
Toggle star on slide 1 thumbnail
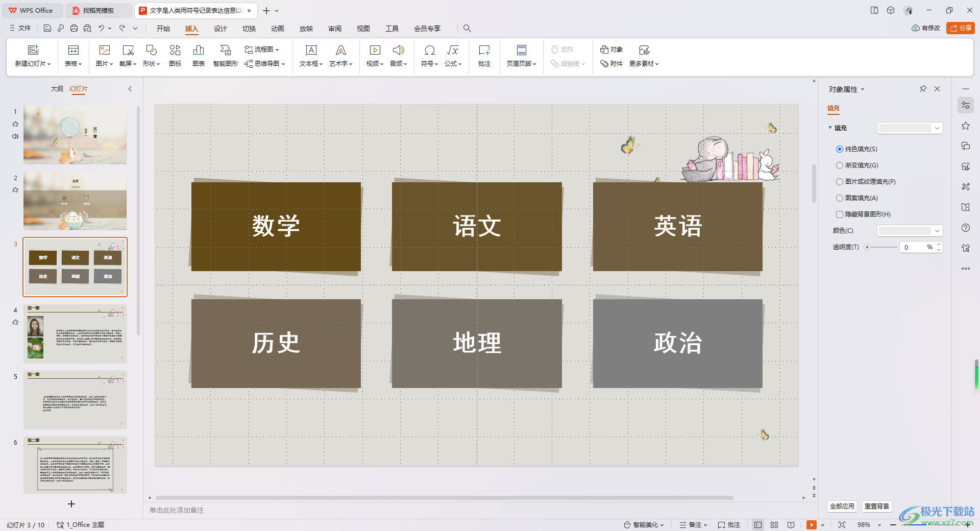click(x=15, y=124)
